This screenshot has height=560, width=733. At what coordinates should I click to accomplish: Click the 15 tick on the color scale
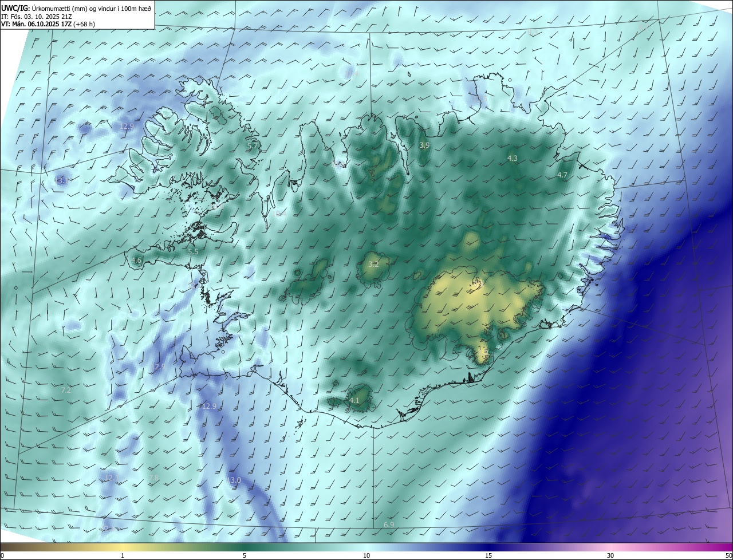coord(488,555)
